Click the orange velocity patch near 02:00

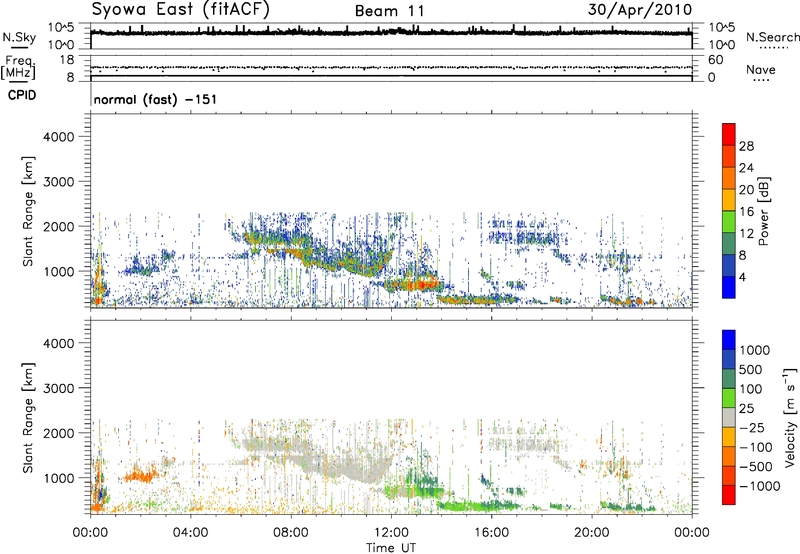click(143, 476)
